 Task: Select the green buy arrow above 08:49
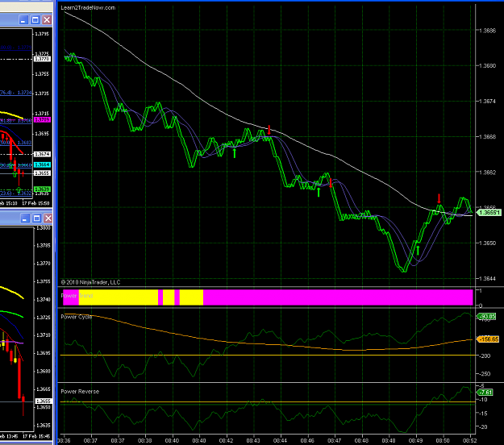click(418, 250)
